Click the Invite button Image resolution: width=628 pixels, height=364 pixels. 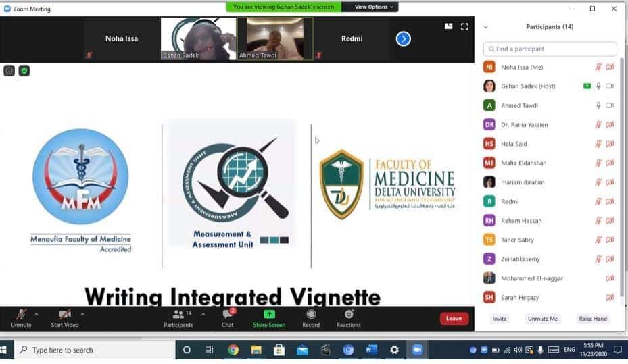click(x=500, y=319)
